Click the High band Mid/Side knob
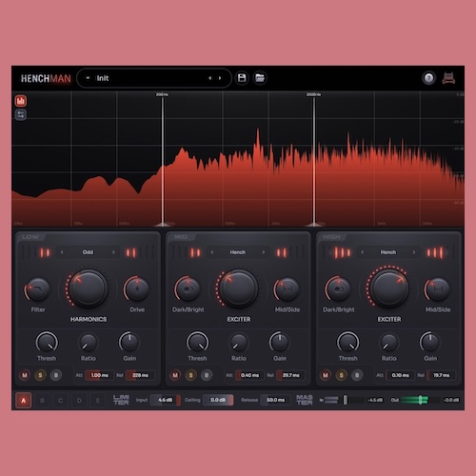 pos(438,288)
